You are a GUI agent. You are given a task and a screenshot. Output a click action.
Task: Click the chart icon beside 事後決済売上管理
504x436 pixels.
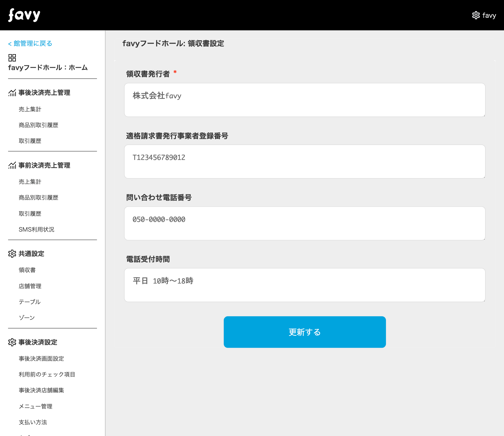tap(12, 93)
